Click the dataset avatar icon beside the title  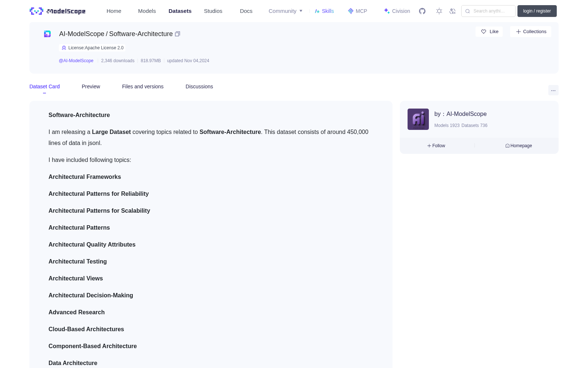[x=47, y=34]
